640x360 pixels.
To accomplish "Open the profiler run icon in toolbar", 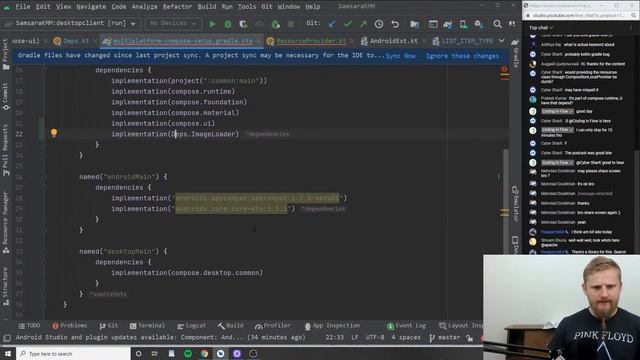I will tap(259, 24).
